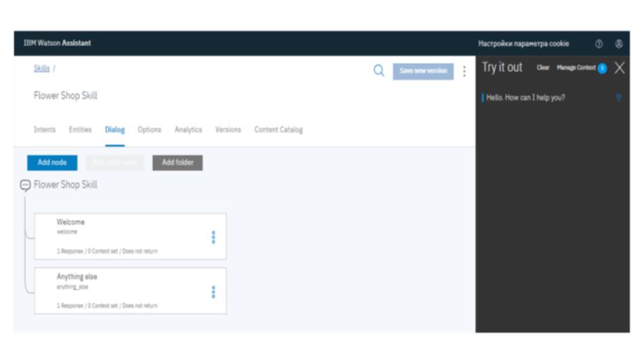This screenshot has width=644, height=363.
Task: Open the help question mark icon
Action: point(599,44)
